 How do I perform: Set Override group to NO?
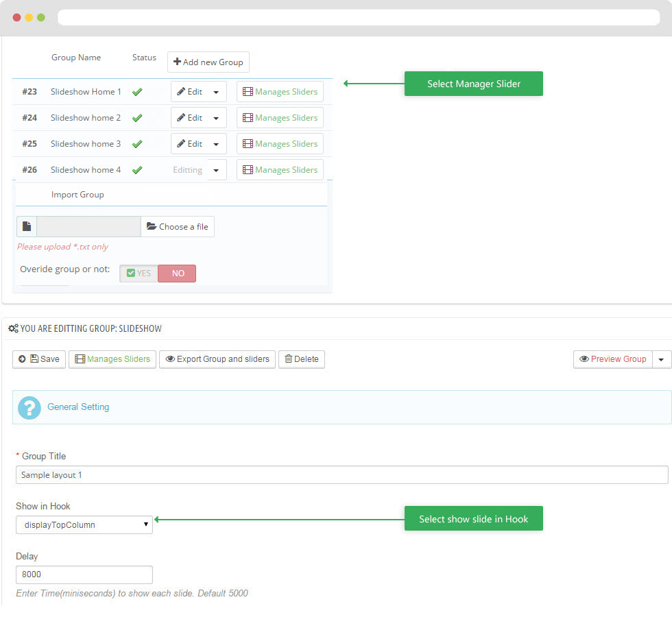[178, 274]
